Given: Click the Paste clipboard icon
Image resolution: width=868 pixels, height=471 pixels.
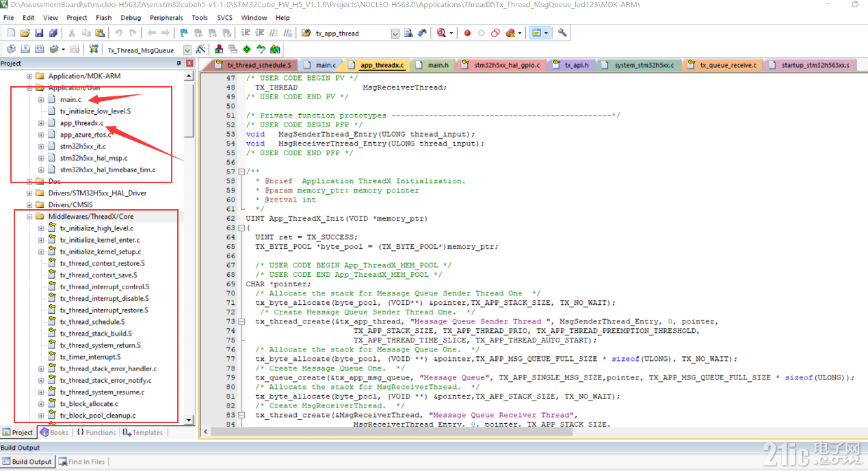Looking at the screenshot, I should click(x=100, y=33).
